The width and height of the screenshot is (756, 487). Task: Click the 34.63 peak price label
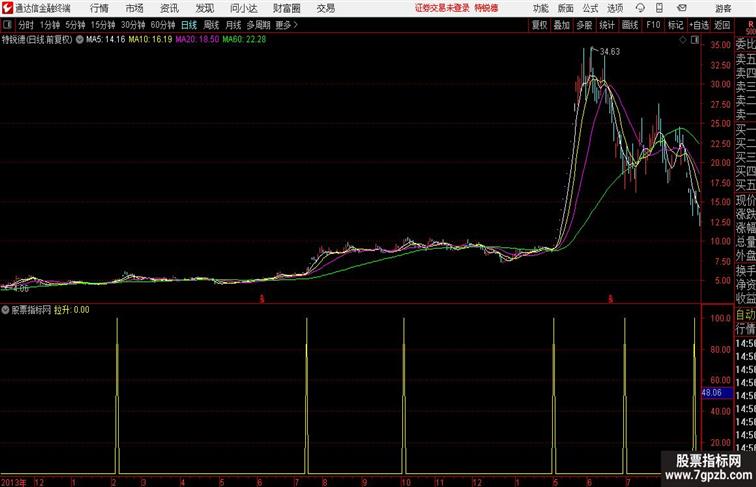[x=610, y=52]
